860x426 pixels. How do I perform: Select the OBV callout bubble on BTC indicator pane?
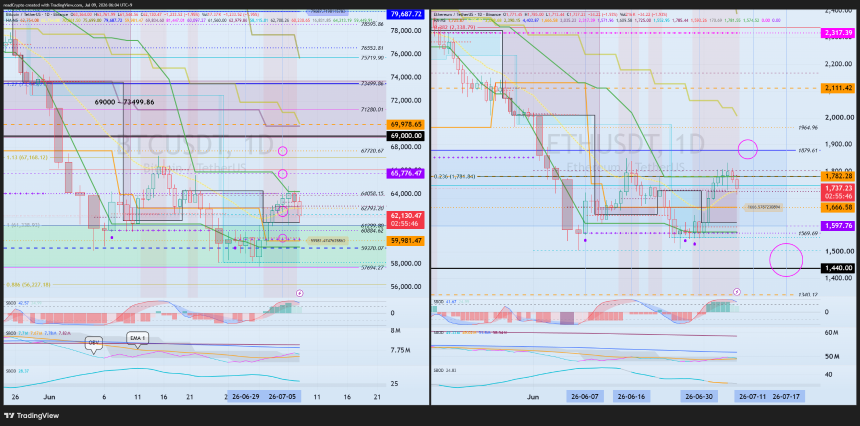click(94, 343)
